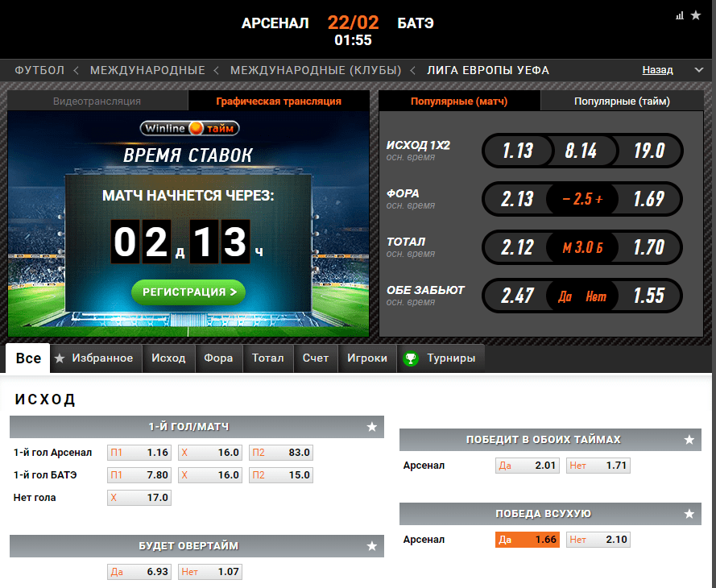Viewport: 716px width, 588px height.
Task: Switch to the Видеотрансляция tab
Action: (97, 101)
